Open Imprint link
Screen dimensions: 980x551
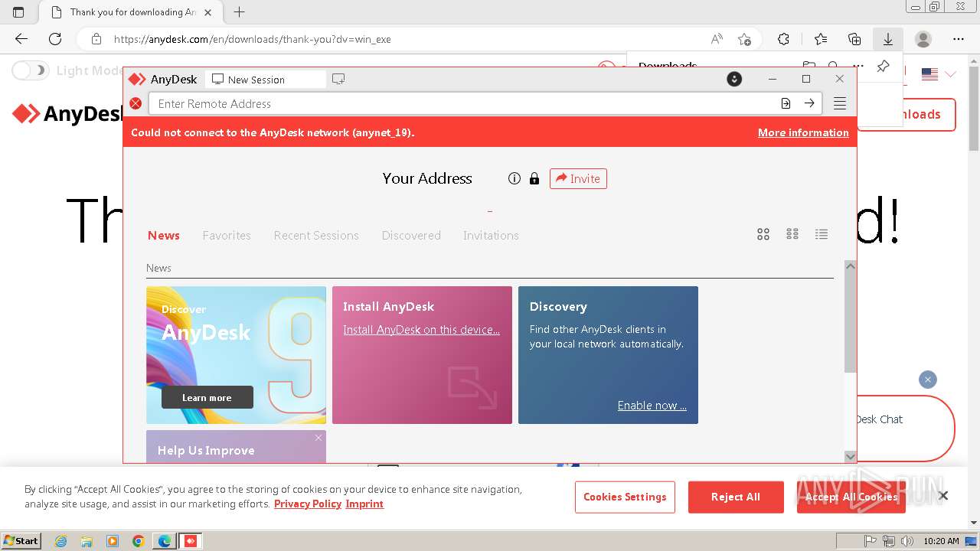364,504
